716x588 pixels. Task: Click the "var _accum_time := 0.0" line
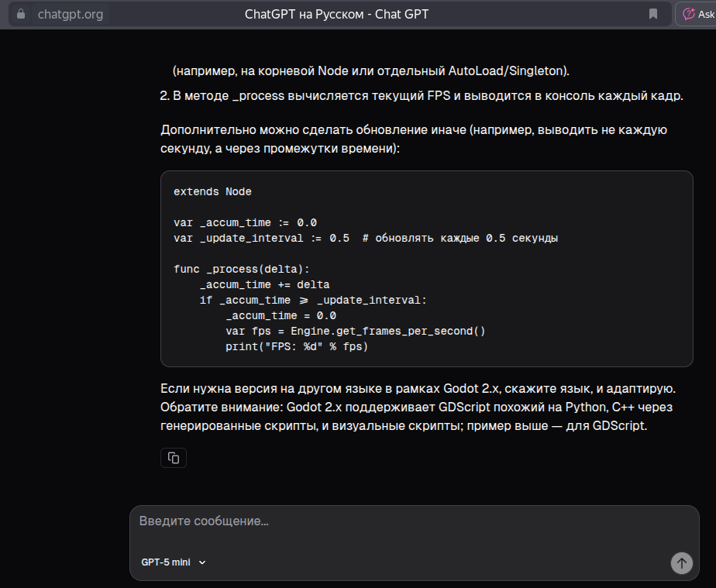point(245,222)
